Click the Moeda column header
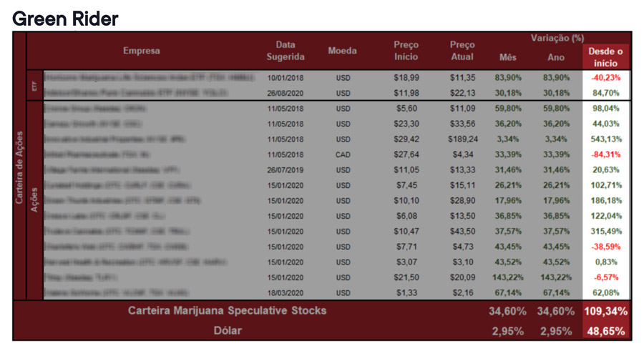This screenshot has height=351, width=644. [343, 51]
